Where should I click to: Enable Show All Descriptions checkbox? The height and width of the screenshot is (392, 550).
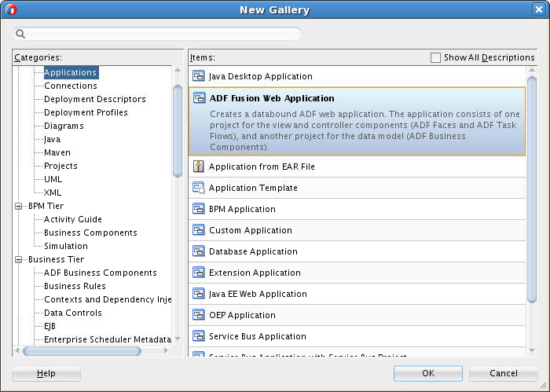[x=435, y=57]
